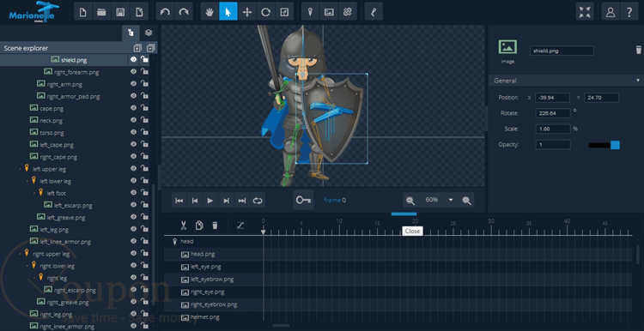Redo the last undone action
Screen dimensions: 644x331
click(x=184, y=11)
